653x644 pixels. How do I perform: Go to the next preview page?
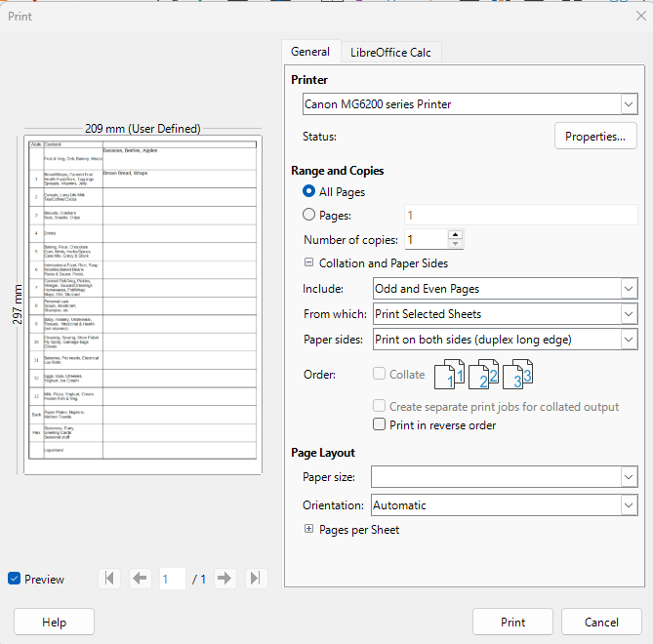pyautogui.click(x=225, y=579)
